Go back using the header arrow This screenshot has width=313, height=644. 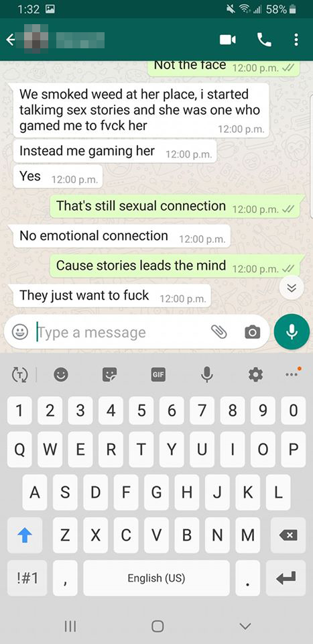[x=11, y=40]
